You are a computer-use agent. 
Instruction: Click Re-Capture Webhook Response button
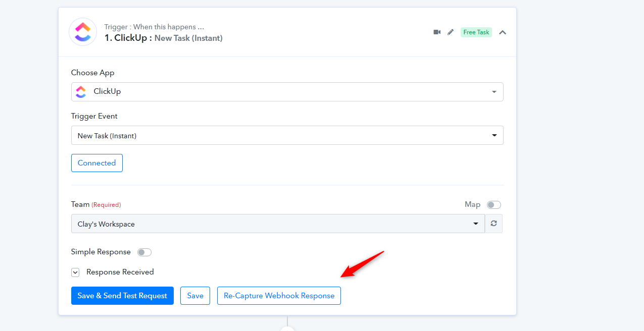(x=279, y=296)
